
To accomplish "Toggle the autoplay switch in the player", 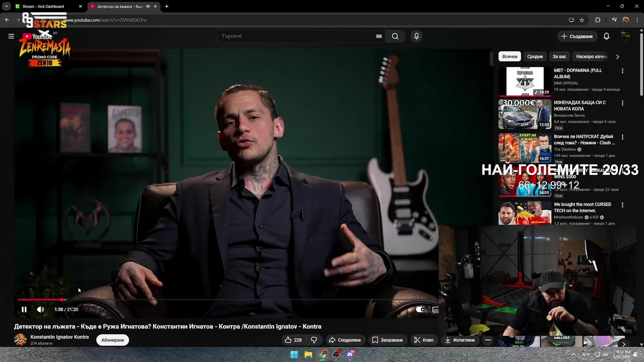I will 420,310.
